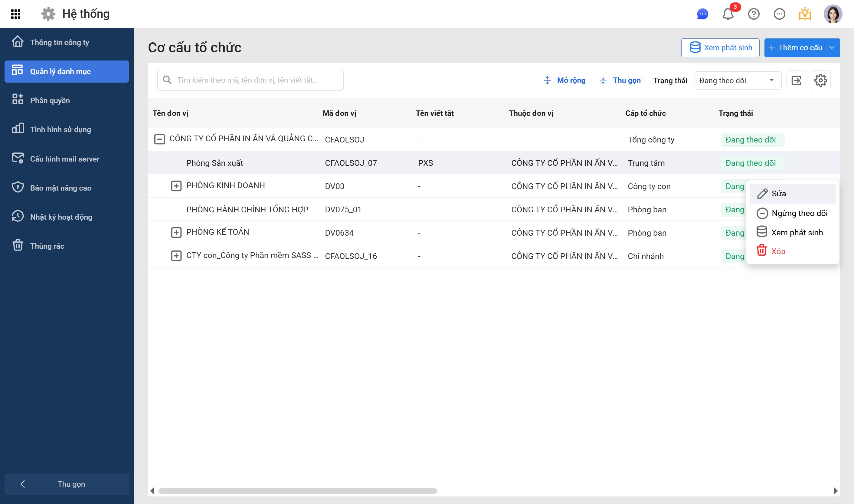Collapse the CÔNG TY CỔ PHẦN IN ẤN row
Screen dimensions: 854x504
click(x=159, y=139)
